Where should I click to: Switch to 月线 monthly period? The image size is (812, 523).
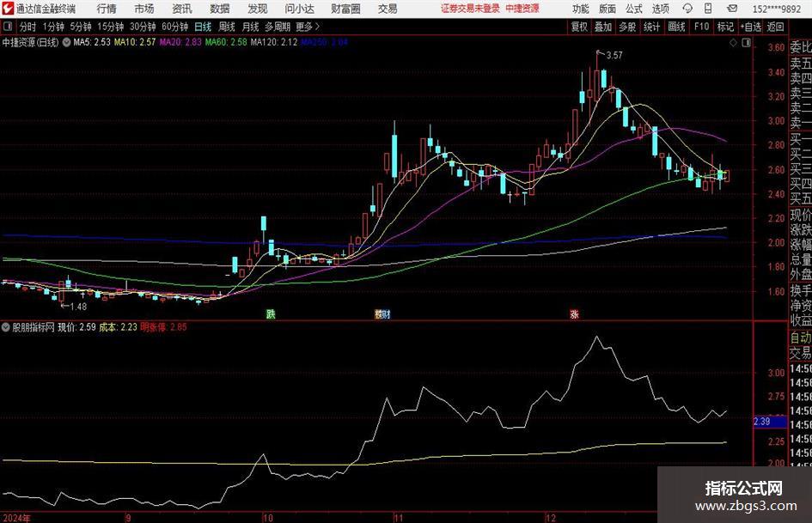pos(251,27)
